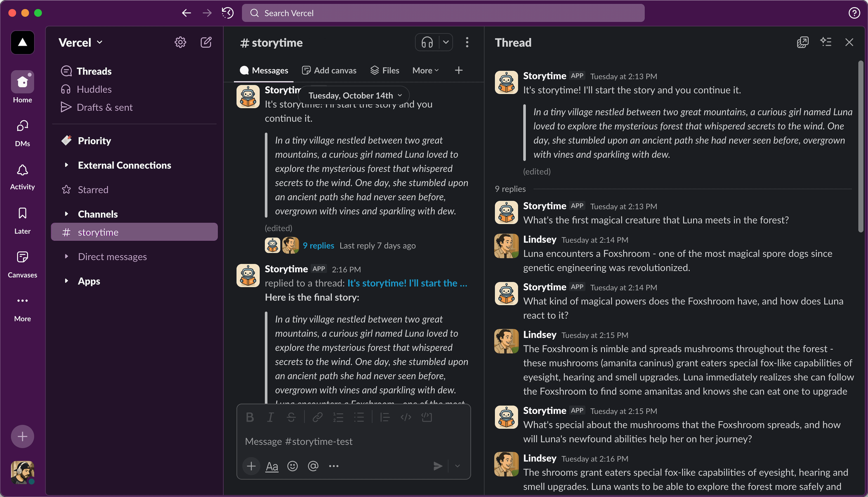868x497 pixels.
Task: Switch to the Files tab
Action: click(x=385, y=70)
